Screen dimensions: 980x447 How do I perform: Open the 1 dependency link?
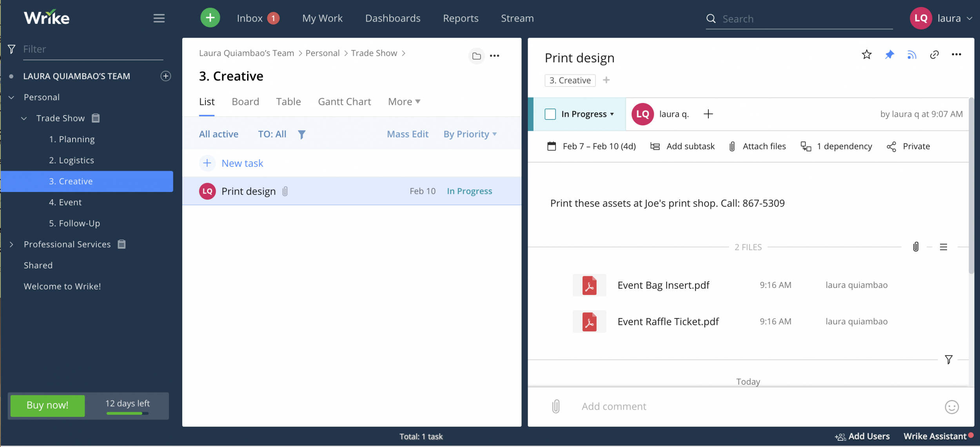tap(836, 146)
